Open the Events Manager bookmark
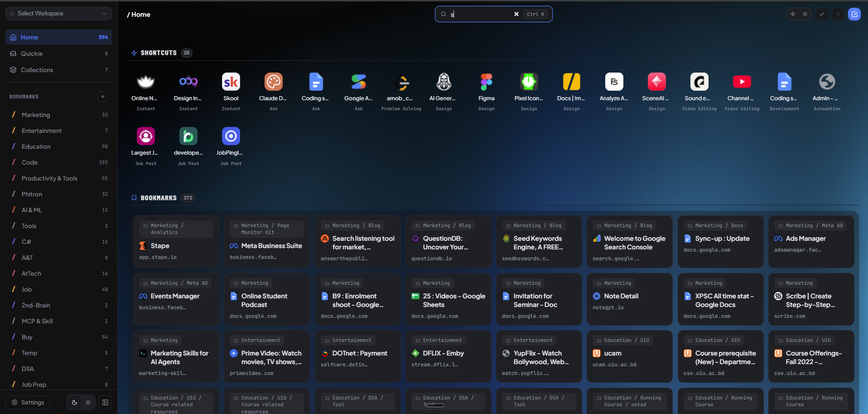868x414 pixels. click(x=176, y=299)
